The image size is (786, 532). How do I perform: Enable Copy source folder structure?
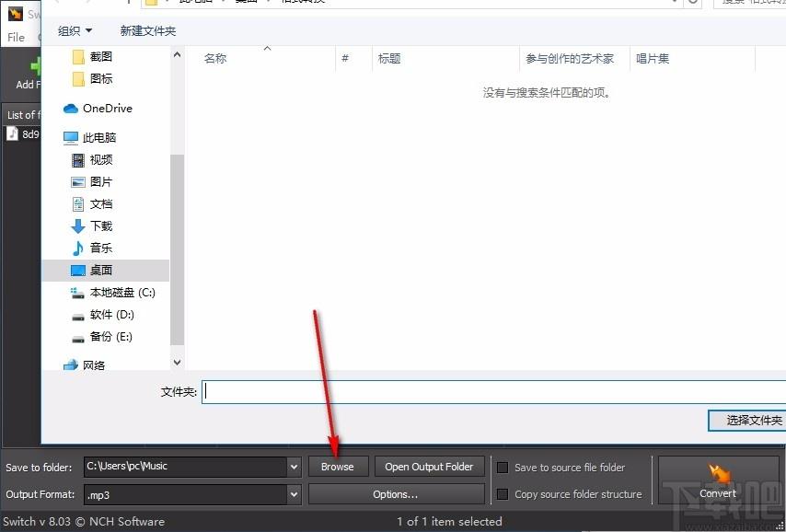point(503,494)
